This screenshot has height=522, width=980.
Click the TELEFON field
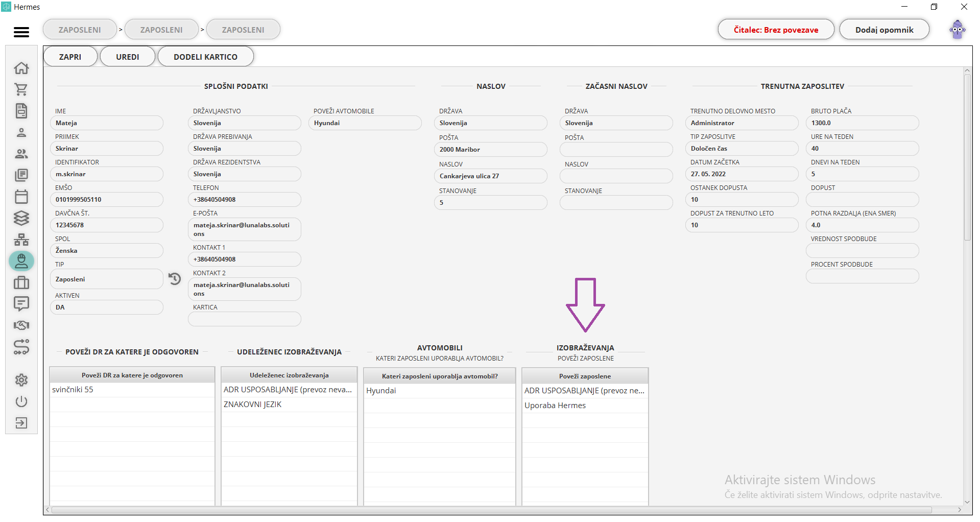point(245,200)
